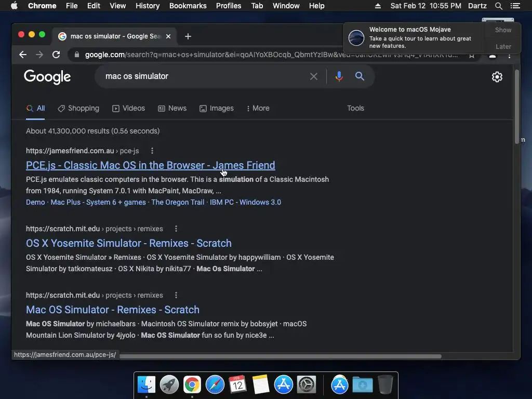Click Chrome icon in the Dock
This screenshot has height=399, width=532.
click(x=192, y=385)
